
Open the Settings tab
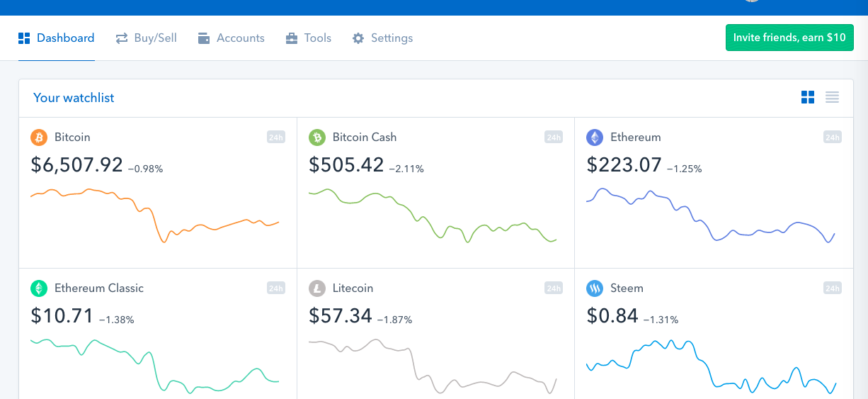pyautogui.click(x=382, y=38)
